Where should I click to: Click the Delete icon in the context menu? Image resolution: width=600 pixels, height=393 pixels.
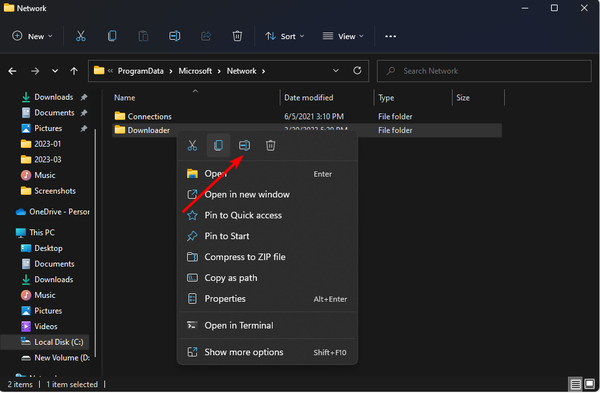271,145
